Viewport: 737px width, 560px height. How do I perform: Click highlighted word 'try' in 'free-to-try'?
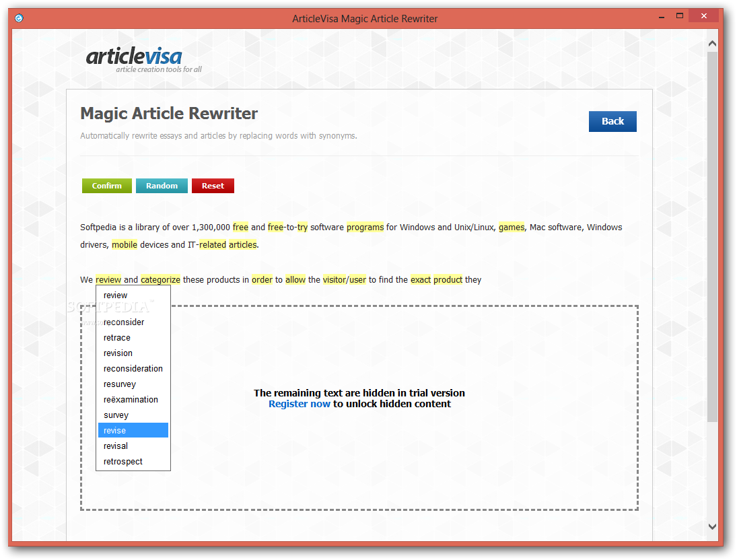coord(302,227)
